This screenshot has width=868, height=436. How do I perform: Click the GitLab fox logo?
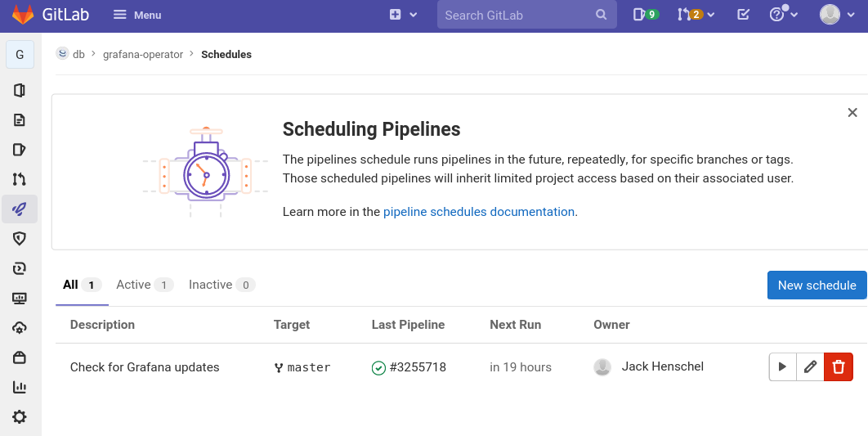pyautogui.click(x=23, y=15)
